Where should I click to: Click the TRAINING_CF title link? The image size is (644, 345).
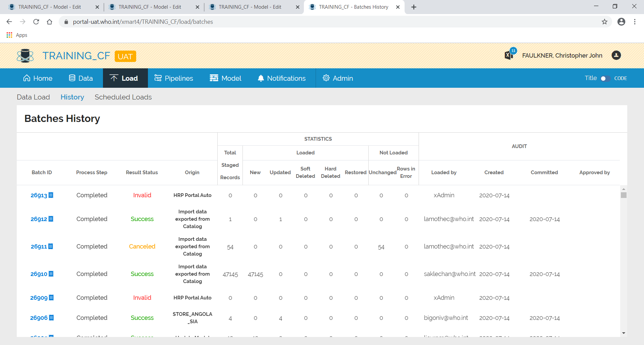tap(76, 56)
